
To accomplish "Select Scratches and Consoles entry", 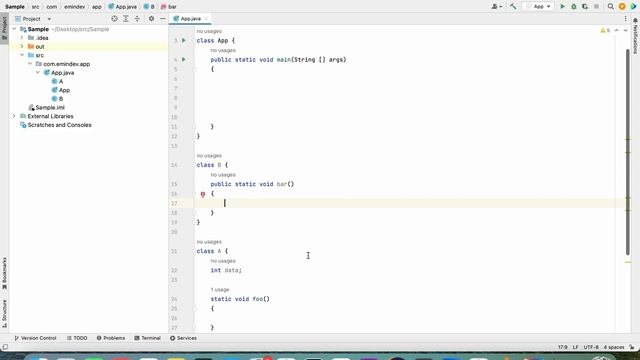I will [56, 125].
